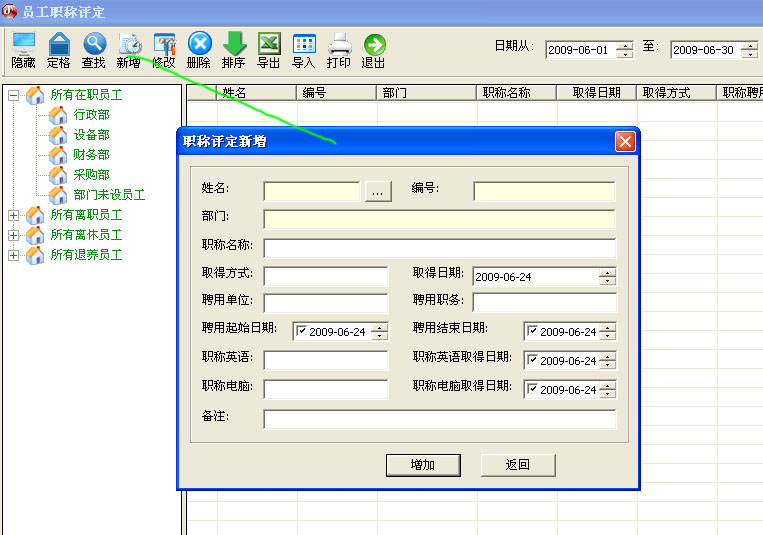Expand the 所有离休员工 tree branch

coord(14,235)
